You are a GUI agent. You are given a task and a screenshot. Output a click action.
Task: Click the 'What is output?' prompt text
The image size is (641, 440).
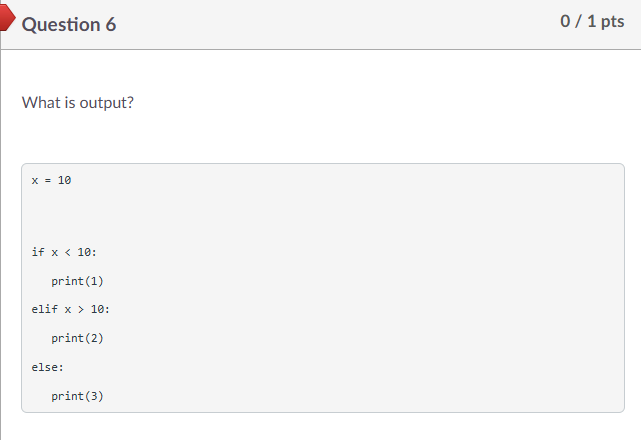77,103
